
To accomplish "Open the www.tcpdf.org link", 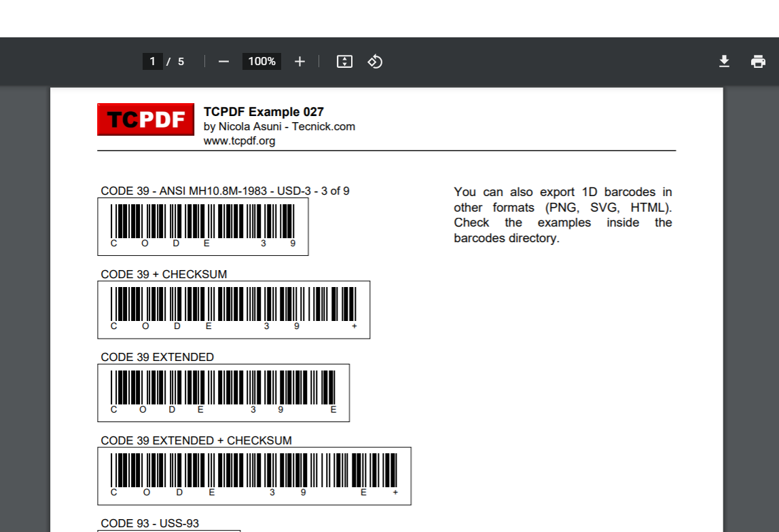I will click(239, 141).
